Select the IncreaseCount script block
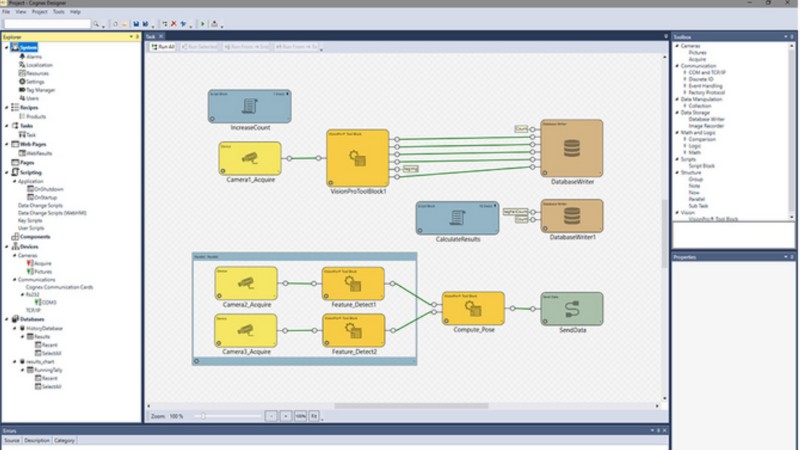This screenshot has height=450, width=800. (249, 106)
